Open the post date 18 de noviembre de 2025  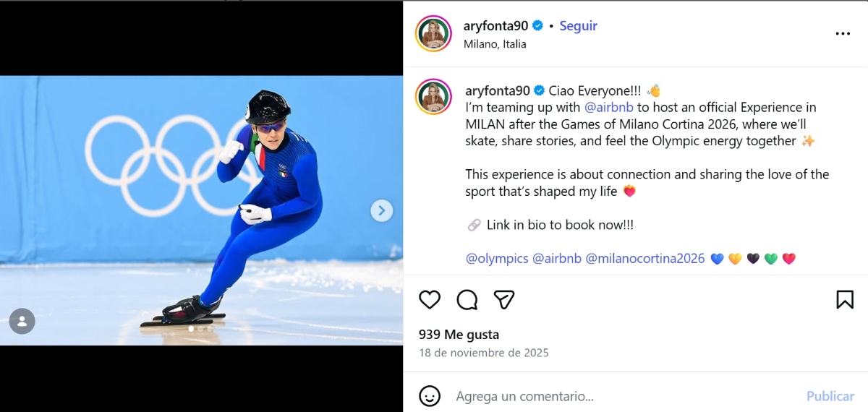point(484,353)
